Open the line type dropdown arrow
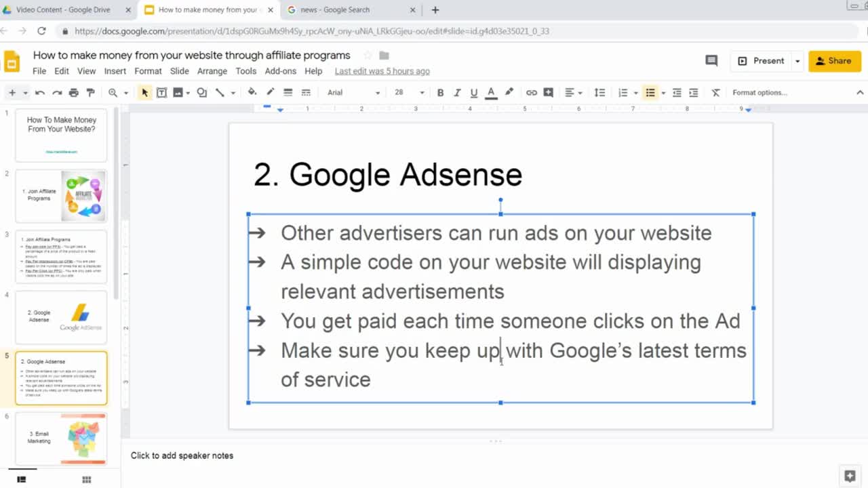This screenshot has width=868, height=488. (233, 93)
